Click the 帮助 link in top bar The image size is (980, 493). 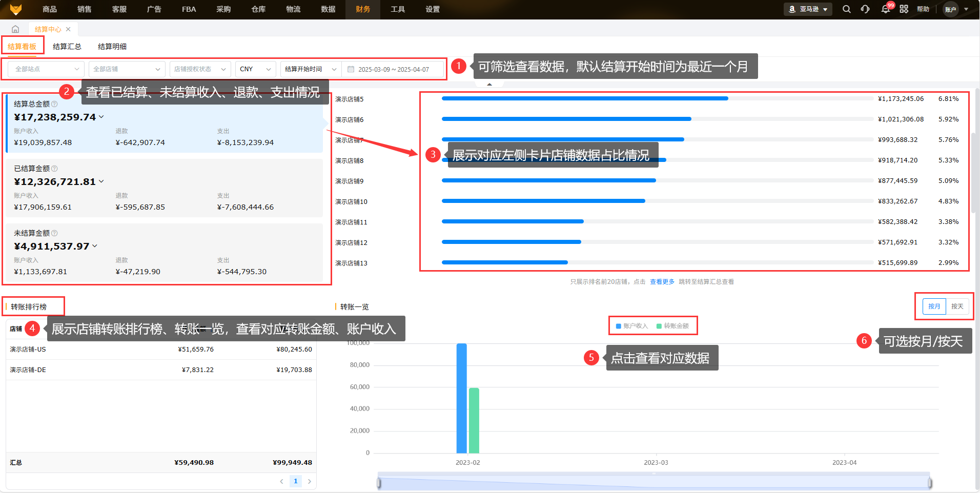pyautogui.click(x=923, y=9)
